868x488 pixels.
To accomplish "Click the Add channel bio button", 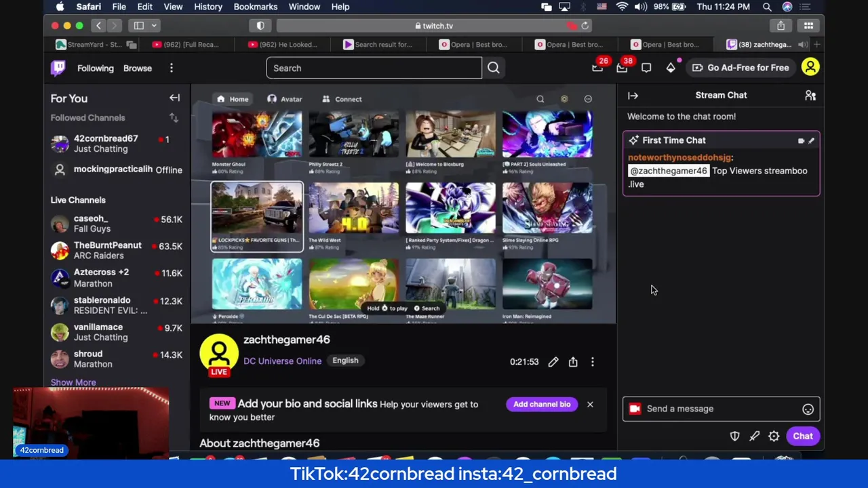I will click(x=542, y=404).
